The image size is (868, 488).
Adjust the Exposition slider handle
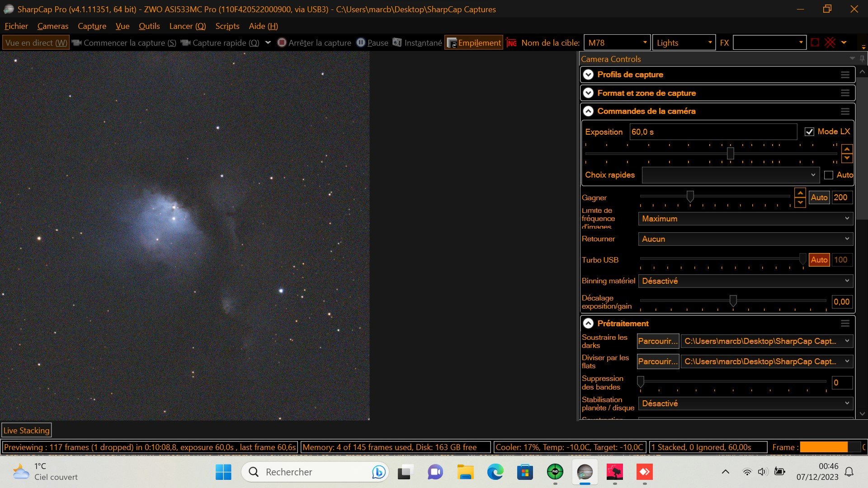pyautogui.click(x=730, y=154)
